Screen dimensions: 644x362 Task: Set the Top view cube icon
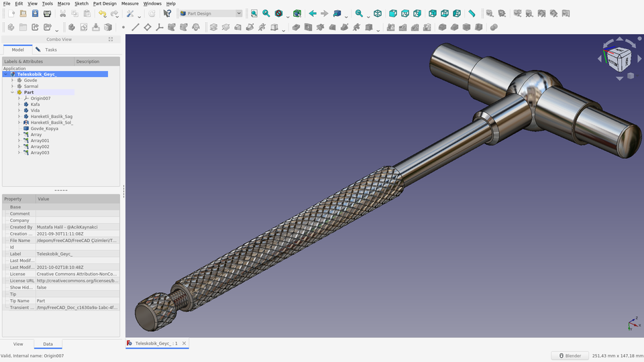(405, 13)
